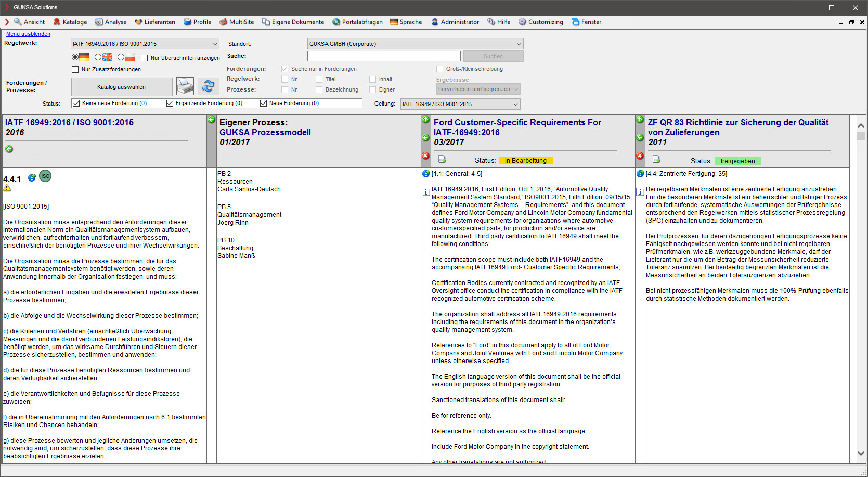Uncheck Neue Forderung (0)

click(263, 103)
